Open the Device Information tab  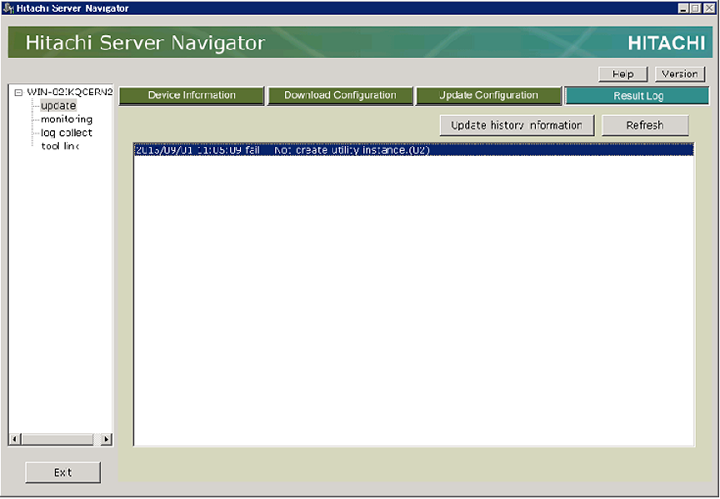point(191,95)
